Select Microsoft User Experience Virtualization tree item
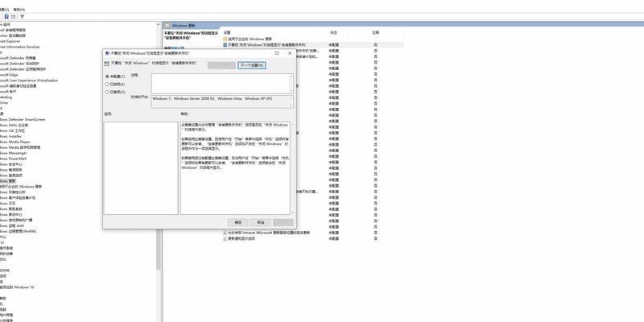Screen dimensions: 644x322 tap(29, 80)
